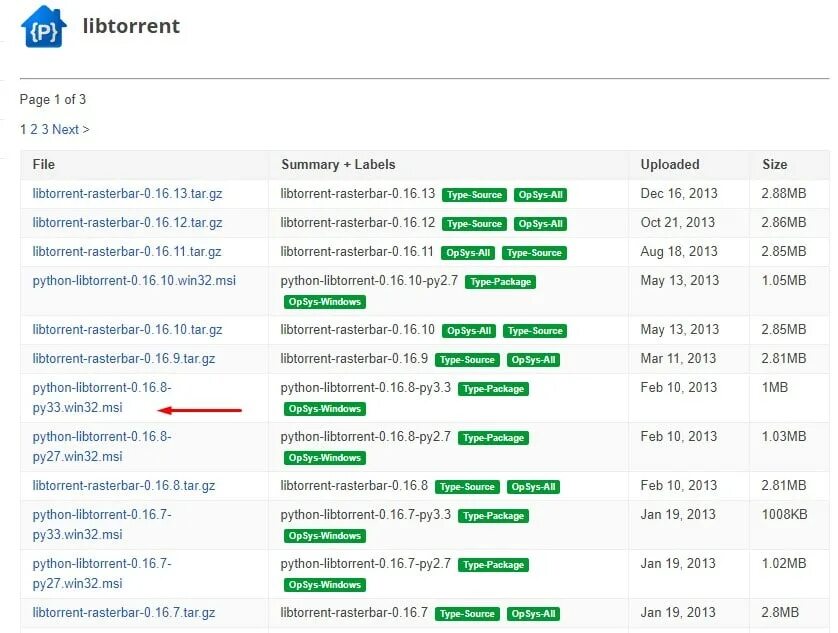Click the Uploaded column header
Screen dimensions: 838x633
pos(670,164)
